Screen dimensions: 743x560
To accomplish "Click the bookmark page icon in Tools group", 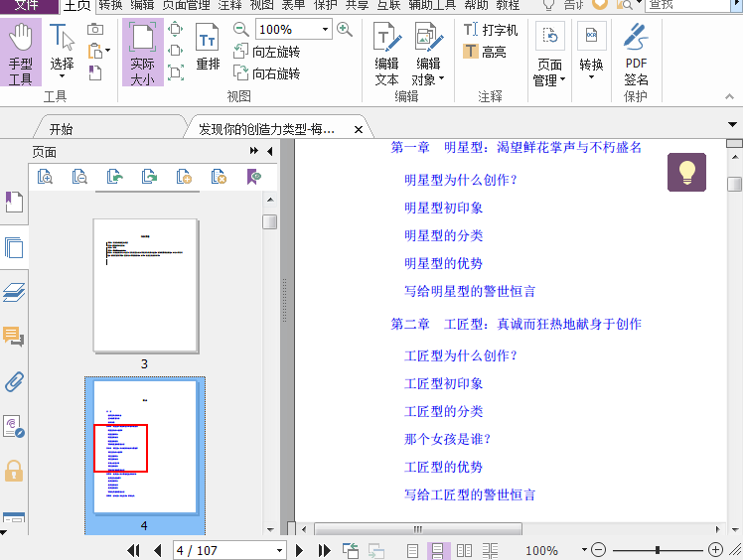I will [x=95, y=72].
